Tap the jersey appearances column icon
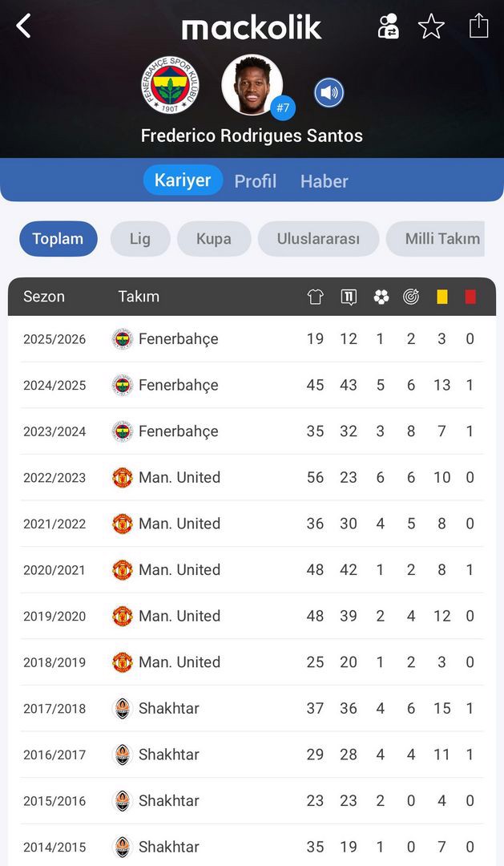Image resolution: width=504 pixels, height=866 pixels. pos(315,297)
